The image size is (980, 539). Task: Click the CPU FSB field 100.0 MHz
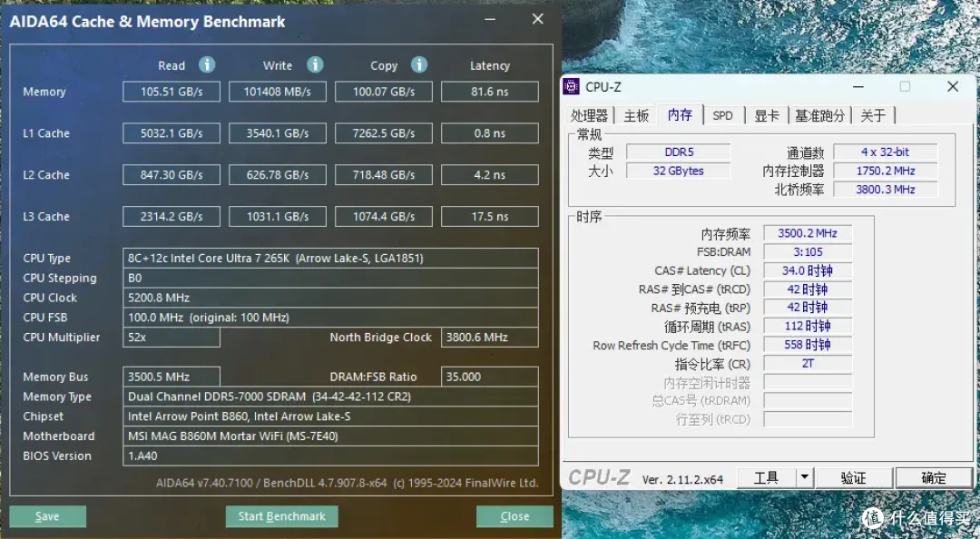point(330,318)
